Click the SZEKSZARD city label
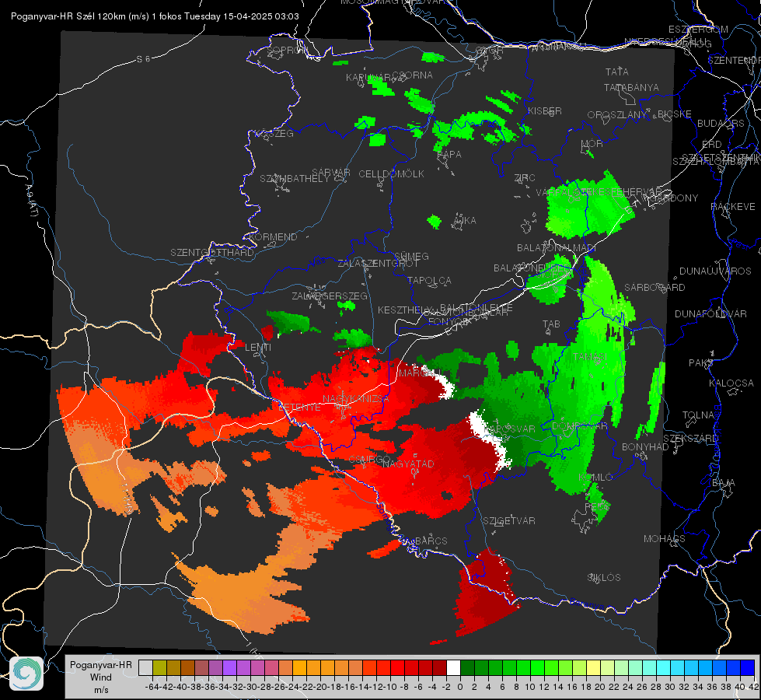 coord(690,439)
